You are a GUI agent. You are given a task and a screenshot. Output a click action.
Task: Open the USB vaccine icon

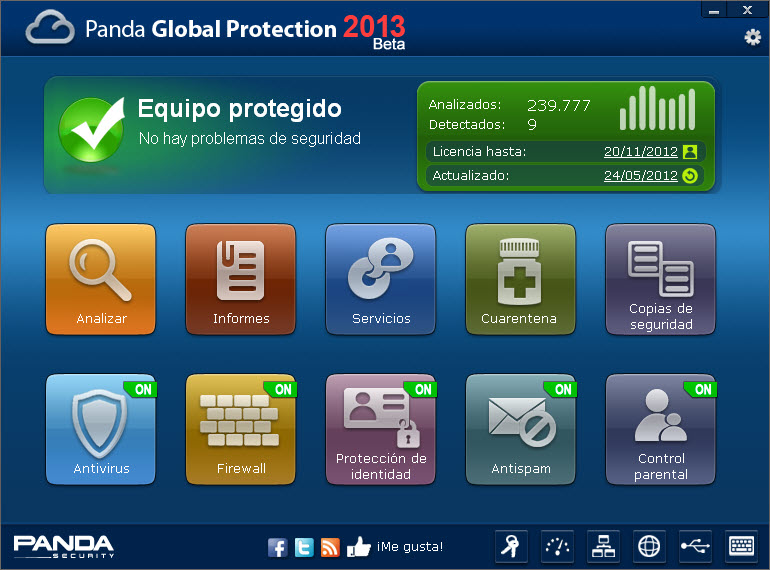(x=695, y=546)
